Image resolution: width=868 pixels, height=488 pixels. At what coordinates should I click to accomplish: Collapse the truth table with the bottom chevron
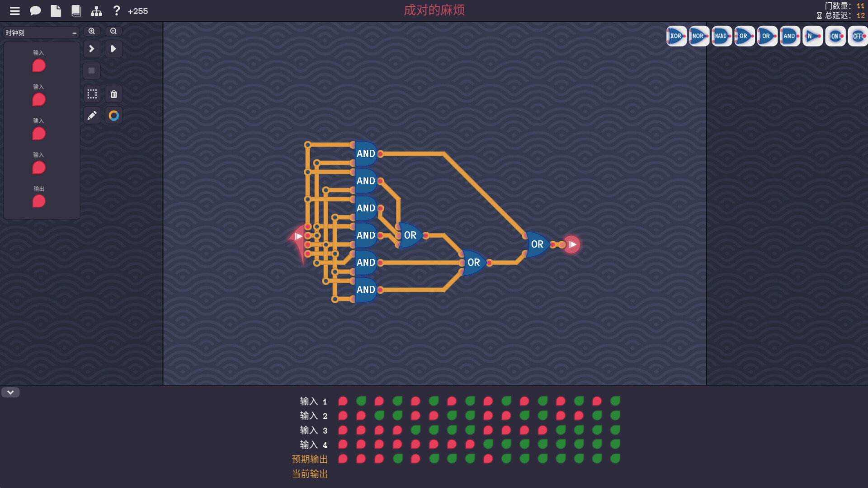(x=10, y=392)
